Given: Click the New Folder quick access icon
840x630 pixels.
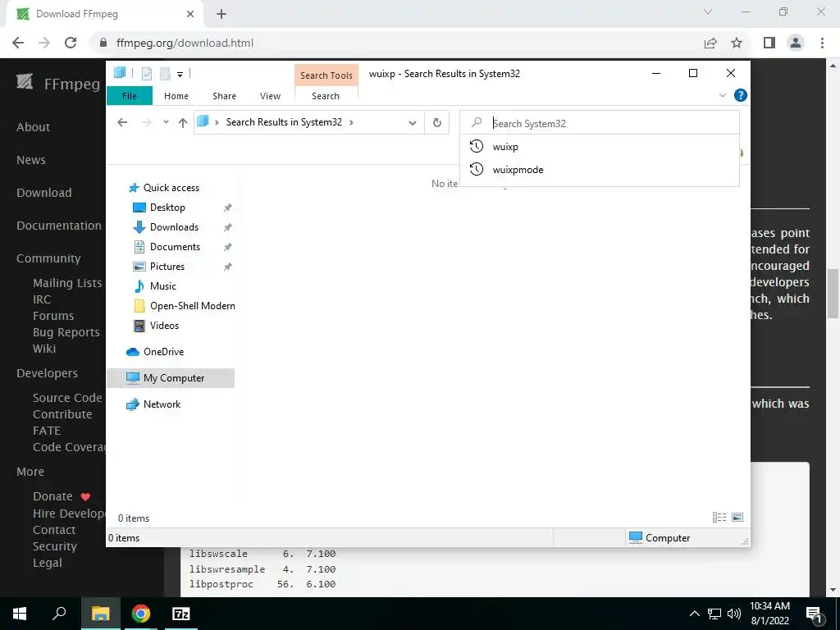Looking at the screenshot, I should pyautogui.click(x=165, y=74).
